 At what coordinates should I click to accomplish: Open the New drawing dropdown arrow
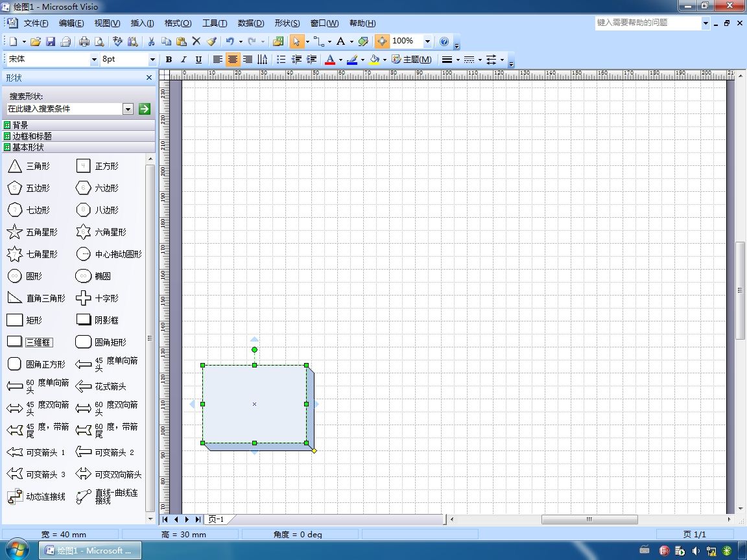(x=24, y=42)
